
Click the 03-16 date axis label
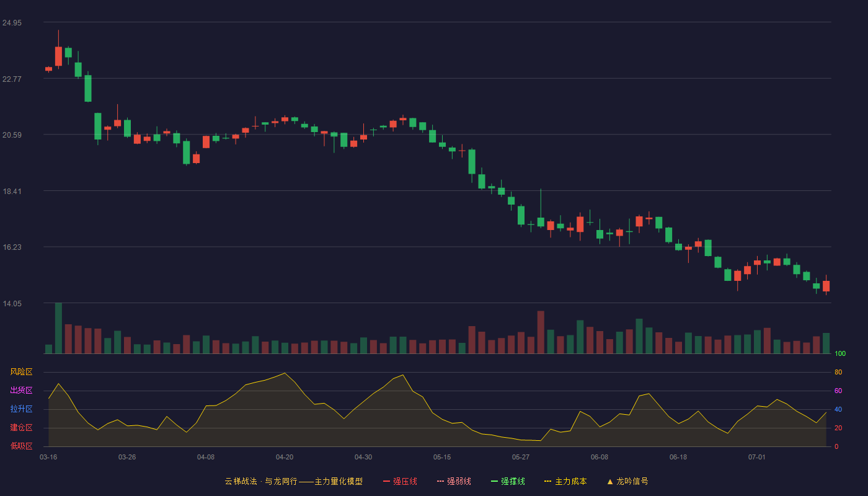coord(48,457)
